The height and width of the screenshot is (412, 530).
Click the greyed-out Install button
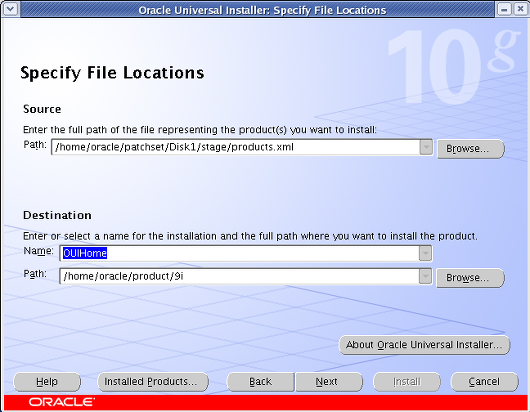point(407,382)
